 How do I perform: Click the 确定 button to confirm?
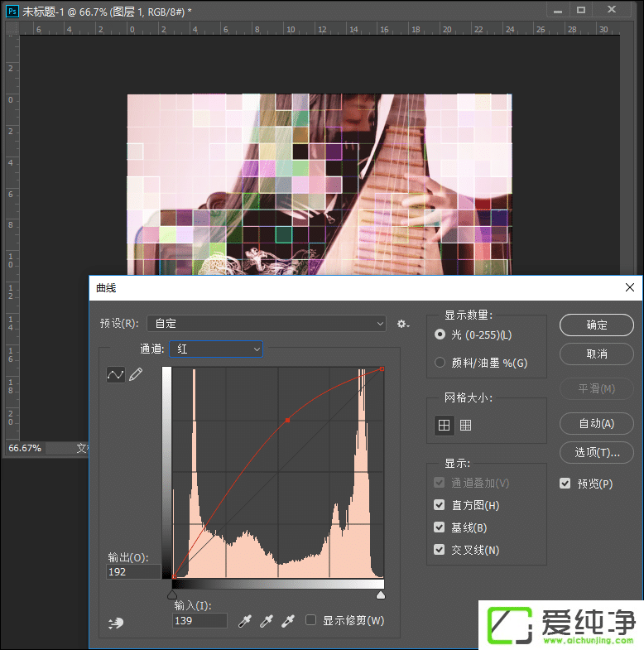coord(596,325)
